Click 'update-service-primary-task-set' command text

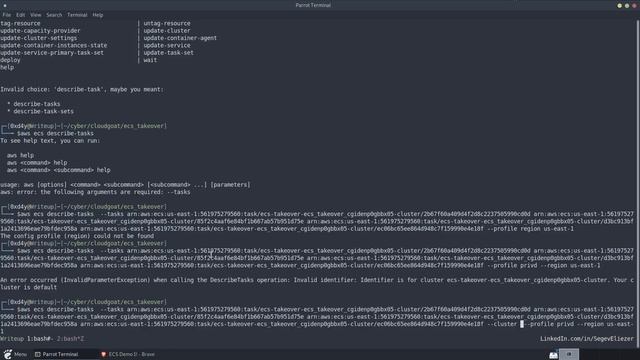click(x=52, y=53)
